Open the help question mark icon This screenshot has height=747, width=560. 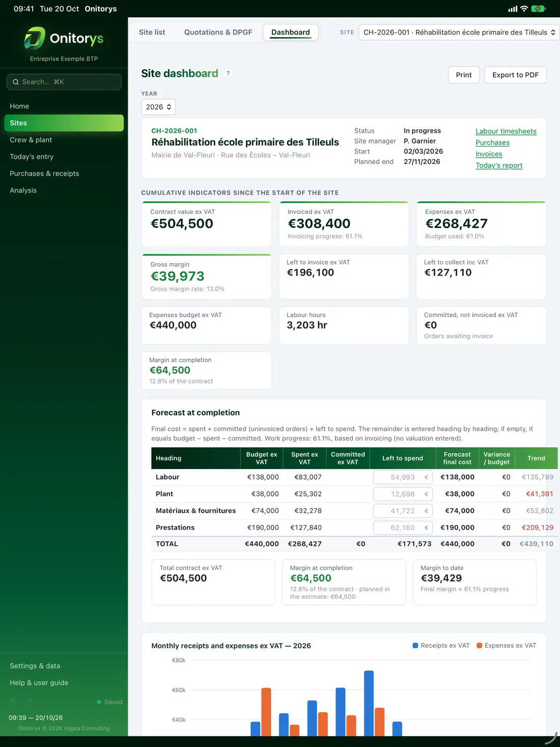coord(228,73)
